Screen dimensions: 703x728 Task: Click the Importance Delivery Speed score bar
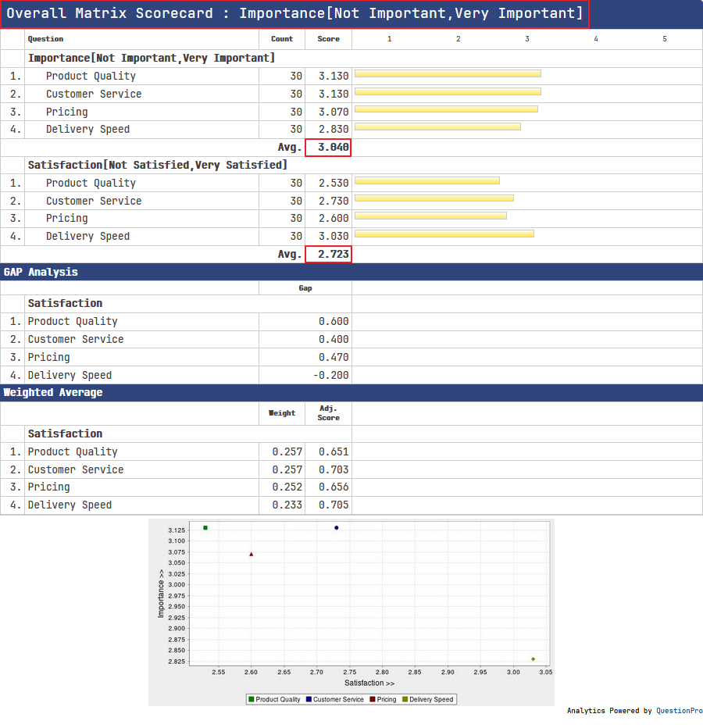click(437, 127)
